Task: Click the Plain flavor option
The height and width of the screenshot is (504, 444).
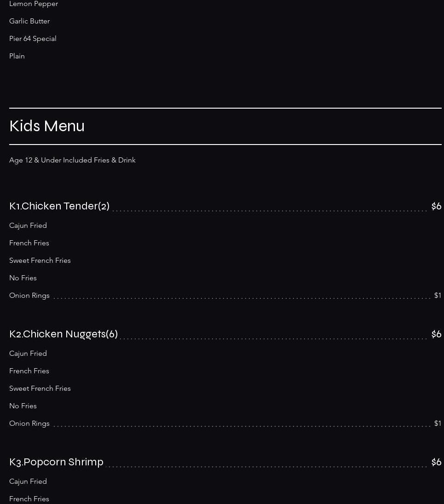Action: click(x=17, y=56)
